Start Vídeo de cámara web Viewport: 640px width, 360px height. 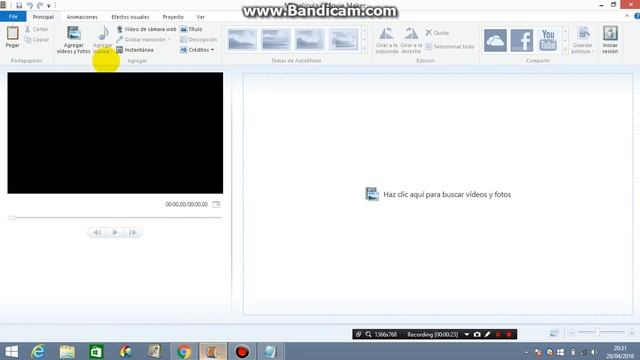(147, 29)
